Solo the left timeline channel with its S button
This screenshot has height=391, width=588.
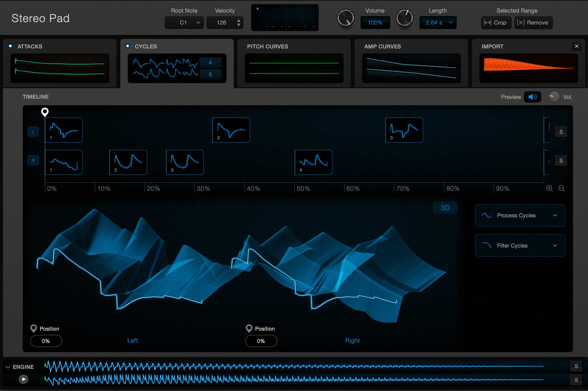tap(561, 132)
